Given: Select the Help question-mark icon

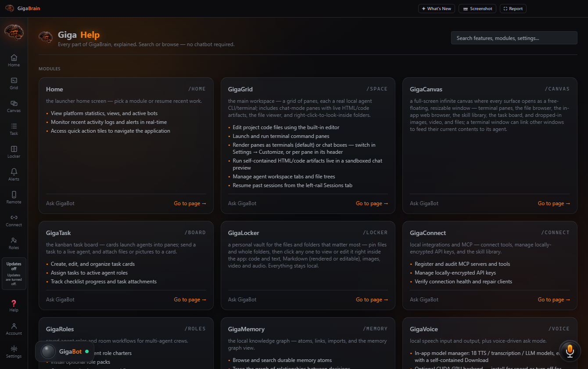Looking at the screenshot, I should click(x=14, y=306).
